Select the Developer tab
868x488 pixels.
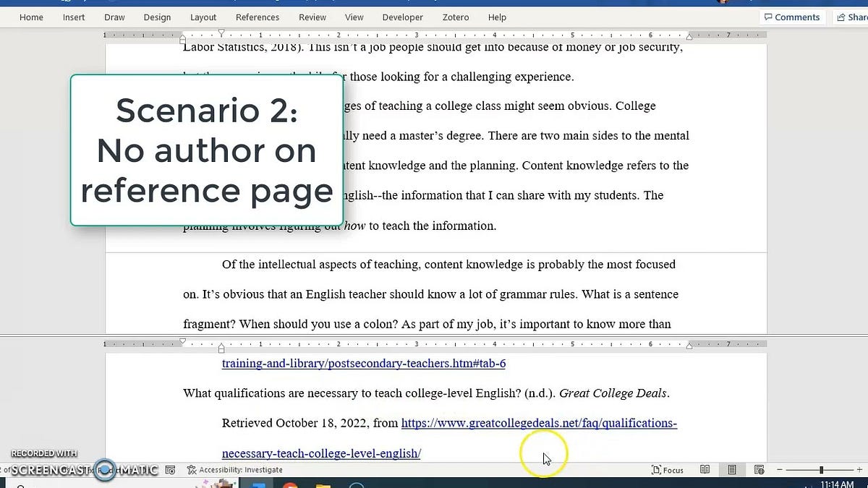pyautogui.click(x=402, y=17)
